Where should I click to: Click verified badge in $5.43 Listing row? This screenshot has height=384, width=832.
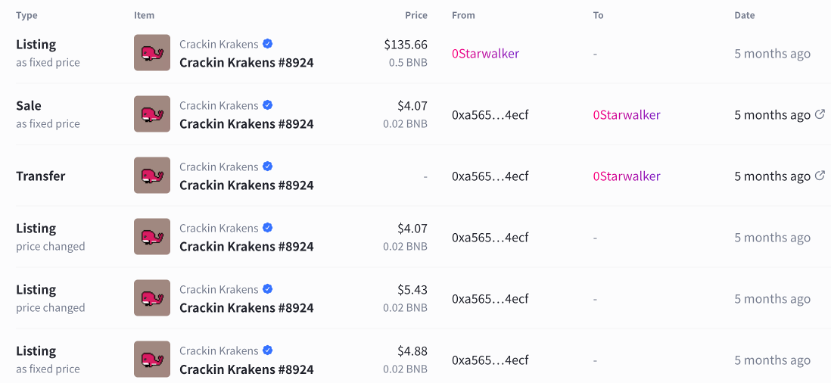268,290
